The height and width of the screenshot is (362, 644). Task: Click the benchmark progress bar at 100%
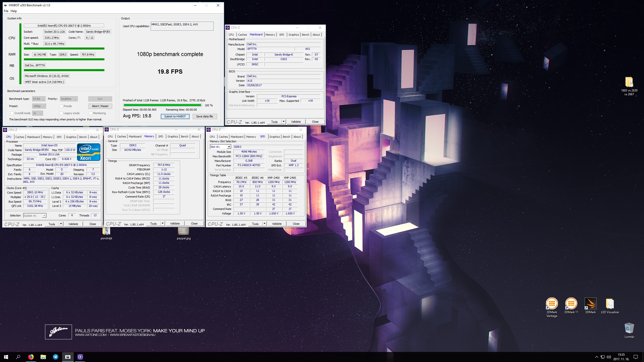coord(163,105)
